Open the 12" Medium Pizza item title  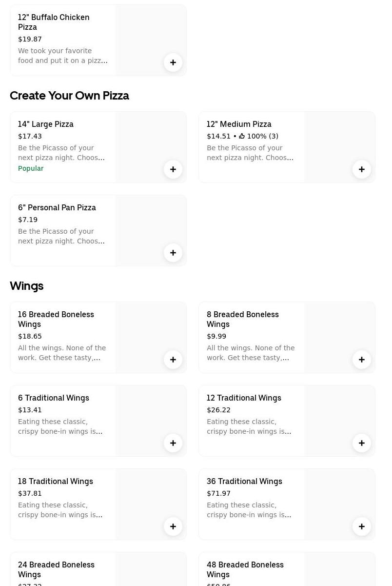click(x=239, y=124)
